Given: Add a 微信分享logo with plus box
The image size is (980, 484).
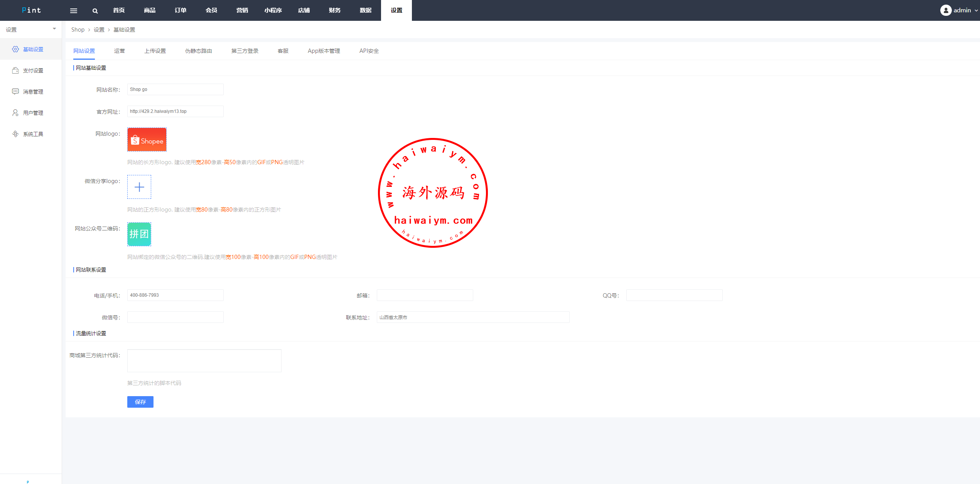Looking at the screenshot, I should (x=139, y=187).
